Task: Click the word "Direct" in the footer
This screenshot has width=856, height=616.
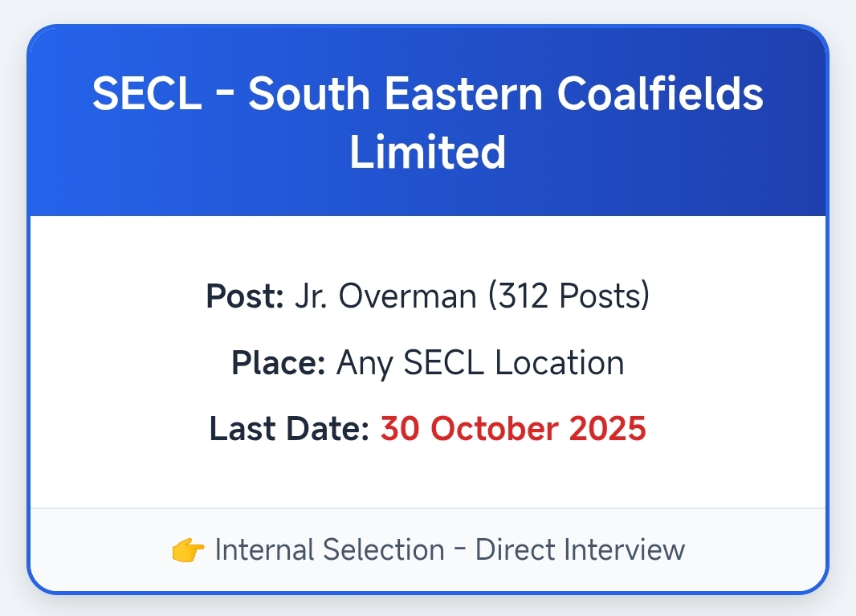Action: 517,551
